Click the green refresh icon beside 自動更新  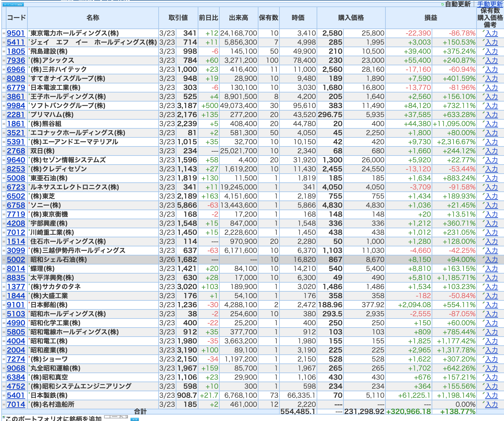[x=442, y=4]
